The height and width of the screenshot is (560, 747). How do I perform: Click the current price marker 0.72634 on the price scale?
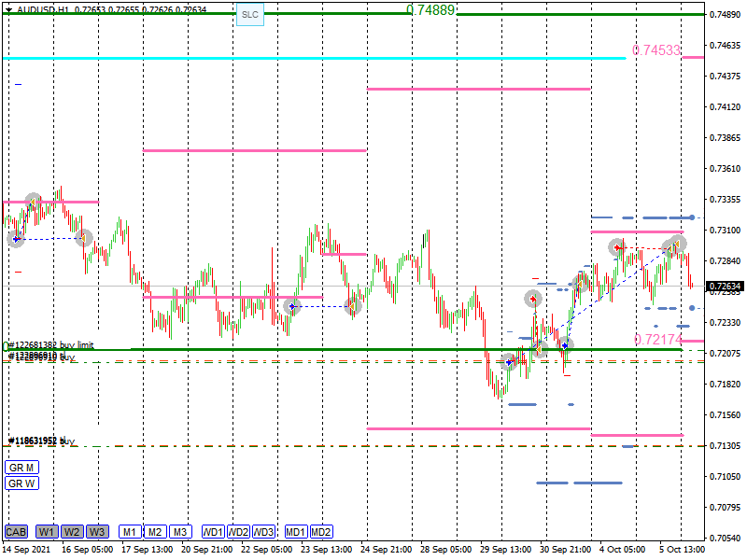[x=725, y=287]
